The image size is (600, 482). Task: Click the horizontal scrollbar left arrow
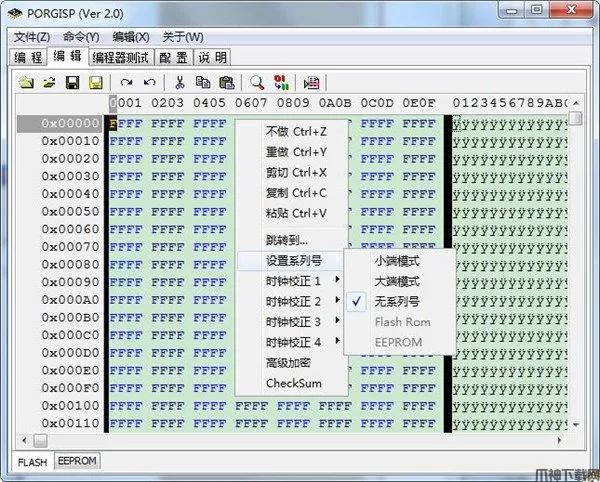pyautogui.click(x=24, y=440)
